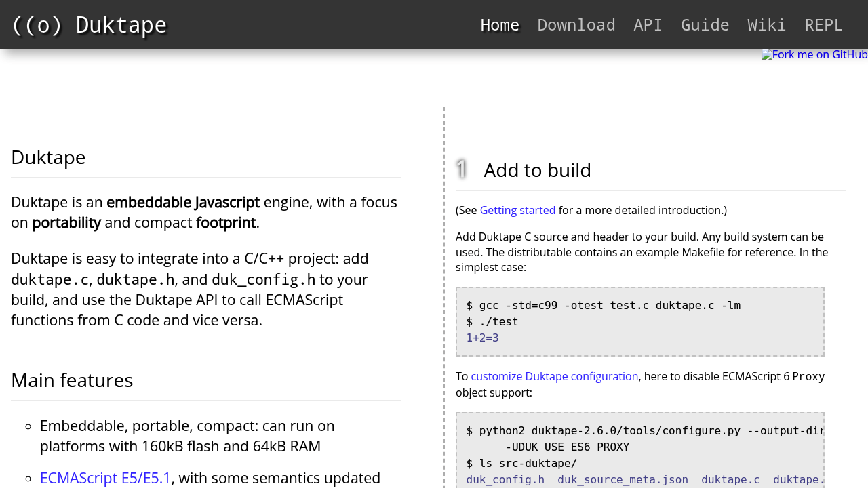868x488 pixels.
Task: Open the Download page
Action: coord(576,25)
